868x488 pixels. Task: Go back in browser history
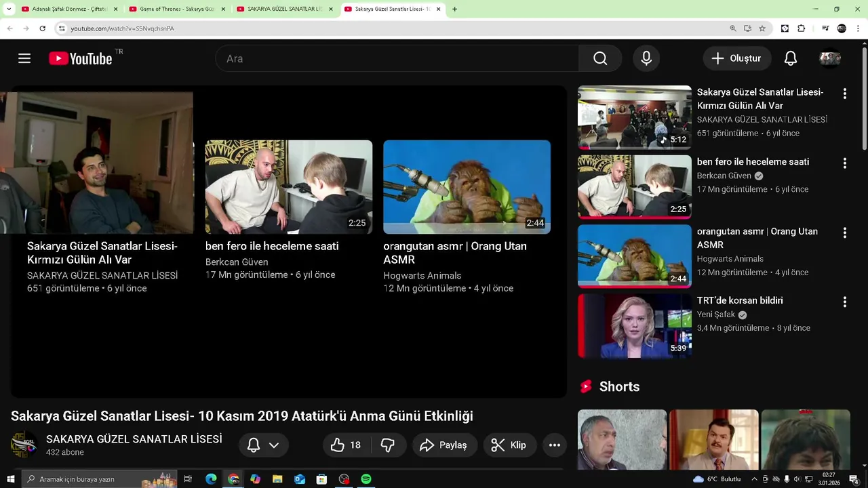[x=9, y=28]
